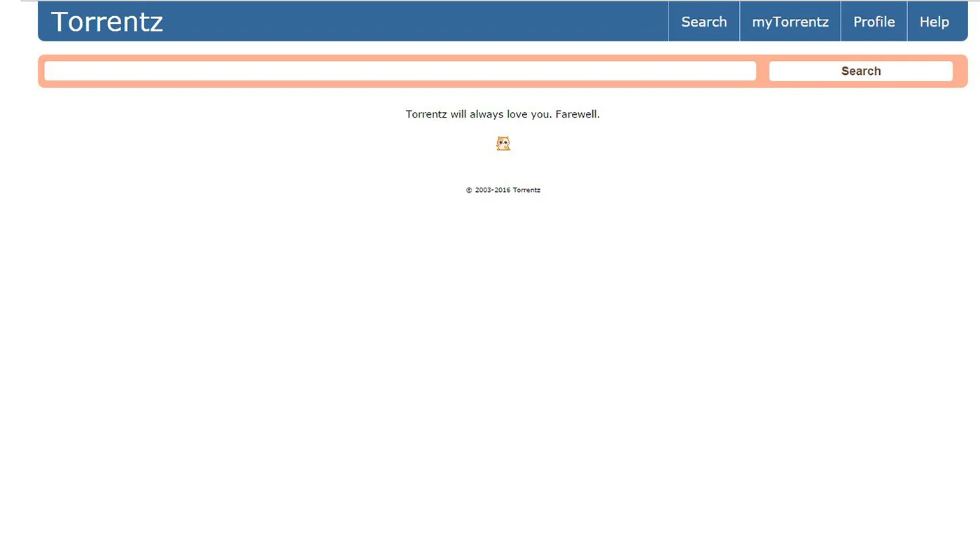
Task: Open the Help menu item
Action: 934,22
